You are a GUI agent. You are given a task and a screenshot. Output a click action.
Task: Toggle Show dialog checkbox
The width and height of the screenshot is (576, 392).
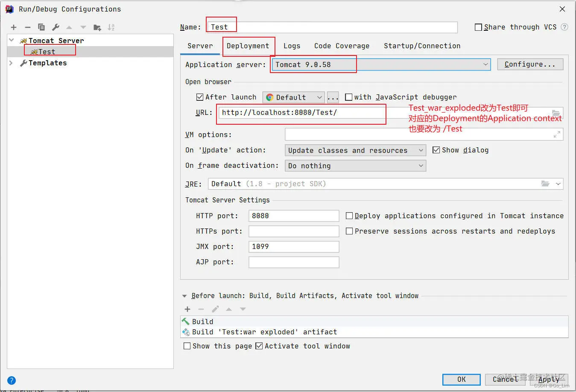pyautogui.click(x=436, y=150)
